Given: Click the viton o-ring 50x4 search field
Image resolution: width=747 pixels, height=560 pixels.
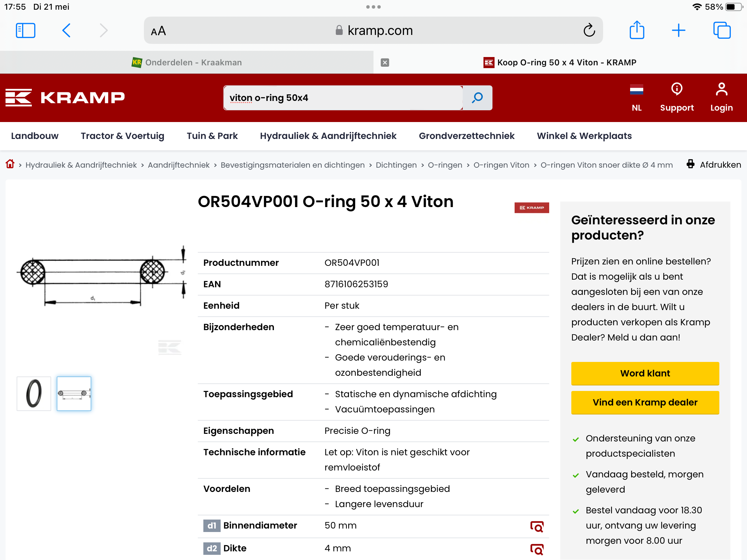Looking at the screenshot, I should pos(342,98).
